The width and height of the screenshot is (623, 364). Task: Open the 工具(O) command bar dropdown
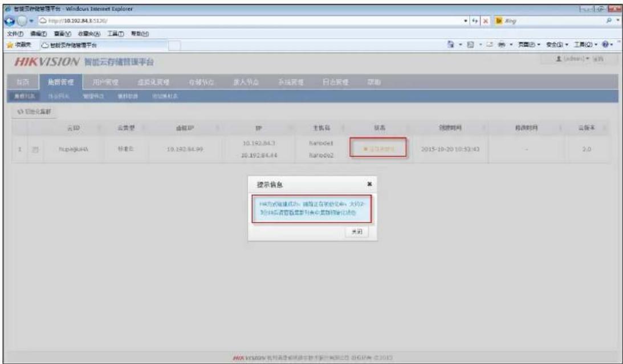click(x=585, y=45)
